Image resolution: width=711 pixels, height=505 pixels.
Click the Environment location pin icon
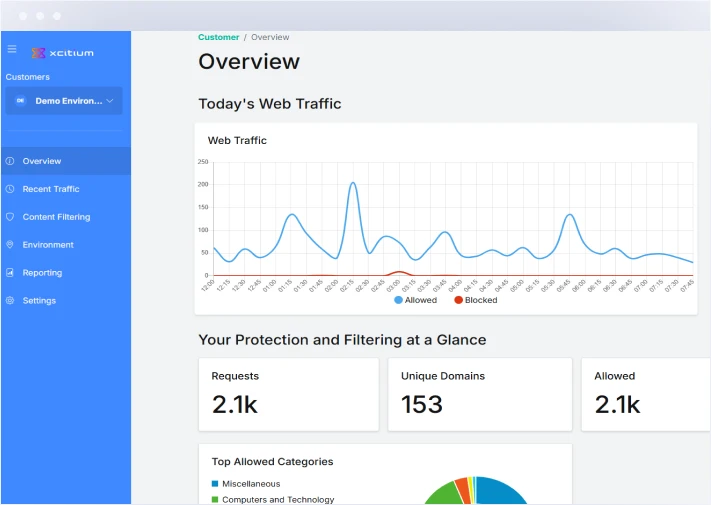tap(10, 245)
